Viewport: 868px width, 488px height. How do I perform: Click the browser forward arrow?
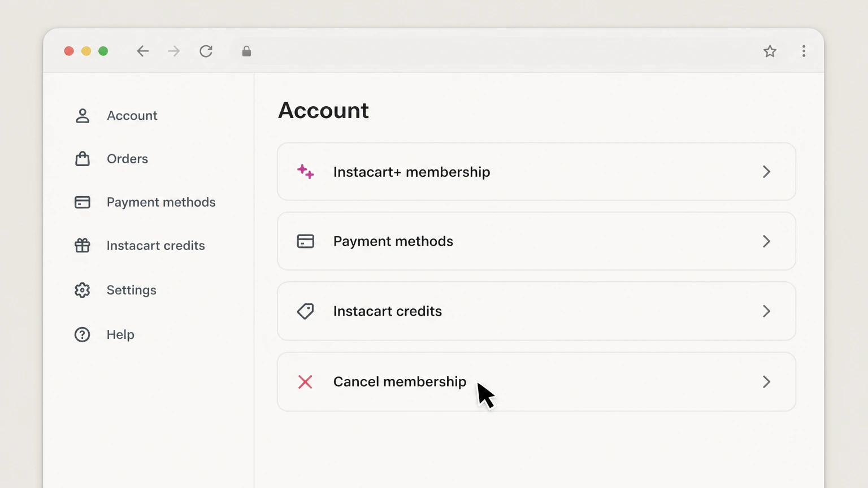tap(174, 51)
